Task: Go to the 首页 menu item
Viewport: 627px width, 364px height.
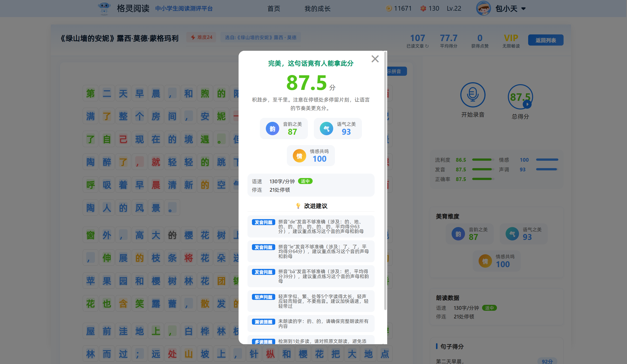Action: (x=274, y=8)
